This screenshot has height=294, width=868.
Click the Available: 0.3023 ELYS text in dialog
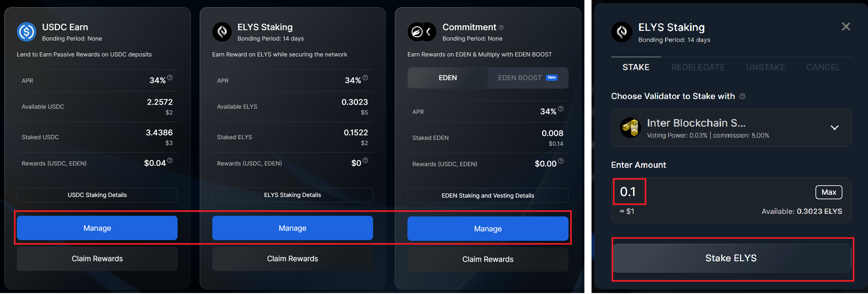802,212
